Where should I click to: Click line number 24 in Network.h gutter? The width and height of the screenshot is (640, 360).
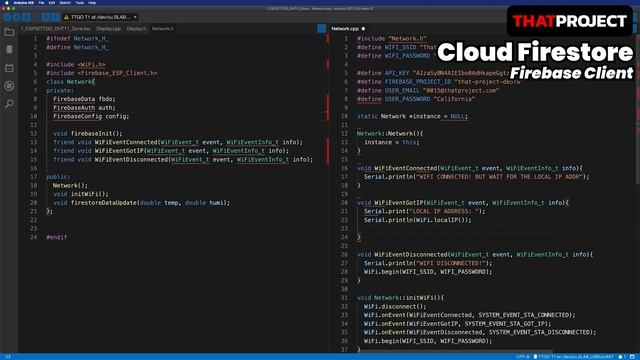coord(33,237)
